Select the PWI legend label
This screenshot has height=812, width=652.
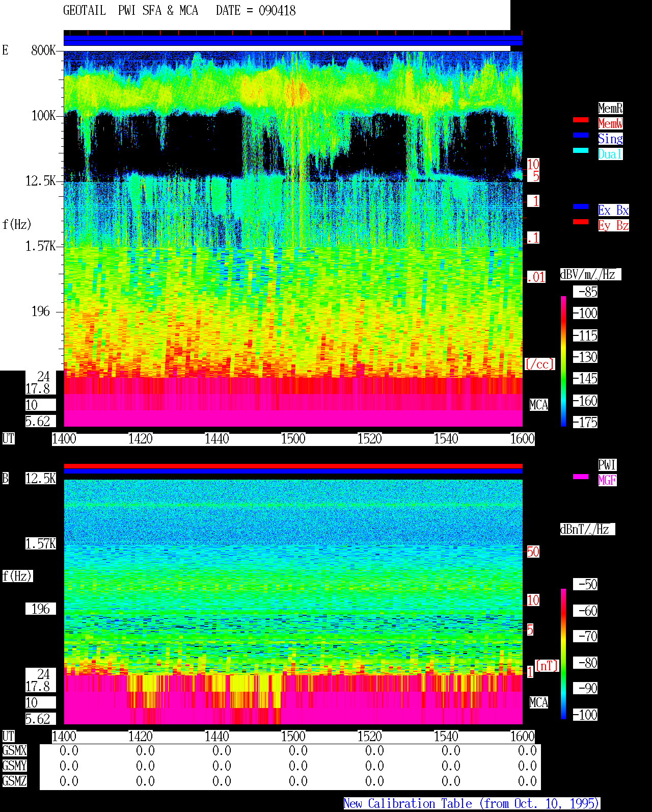click(607, 465)
